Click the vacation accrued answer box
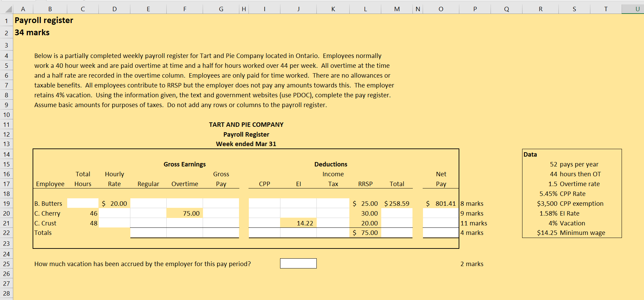Viewport: 644px width, 300px height. tap(298, 263)
